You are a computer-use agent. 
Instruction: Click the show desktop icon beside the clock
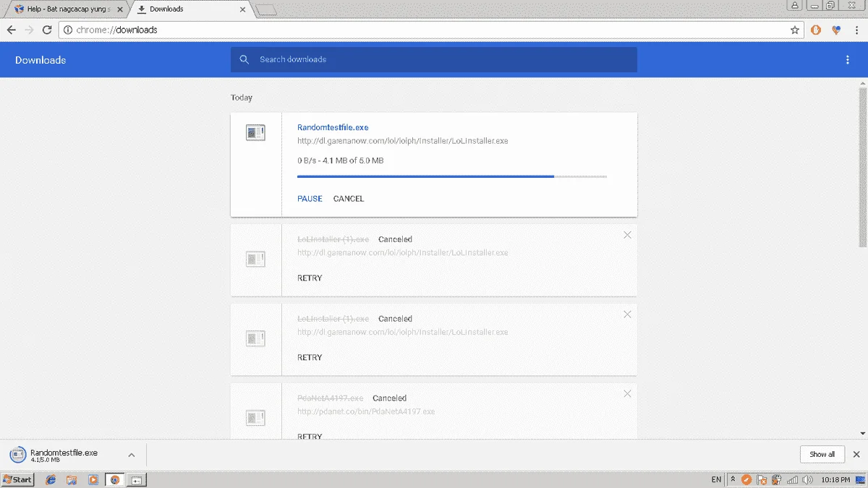tap(860, 479)
